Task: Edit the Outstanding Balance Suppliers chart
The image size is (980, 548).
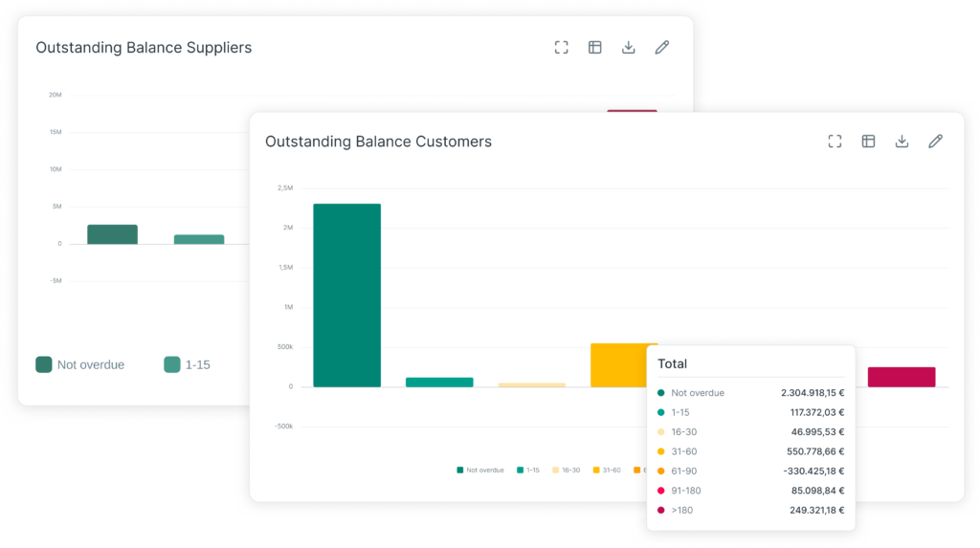Action: (x=662, y=48)
